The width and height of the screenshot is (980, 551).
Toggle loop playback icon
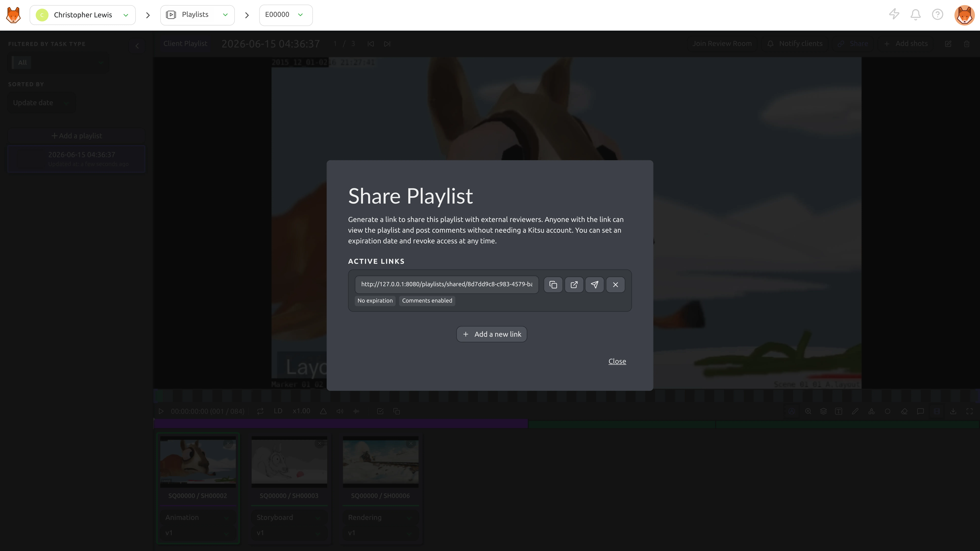tap(260, 411)
